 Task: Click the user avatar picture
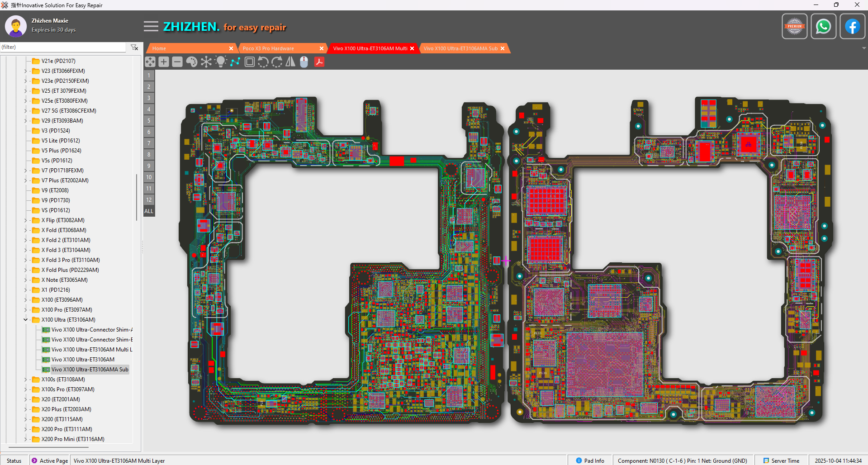[16, 26]
